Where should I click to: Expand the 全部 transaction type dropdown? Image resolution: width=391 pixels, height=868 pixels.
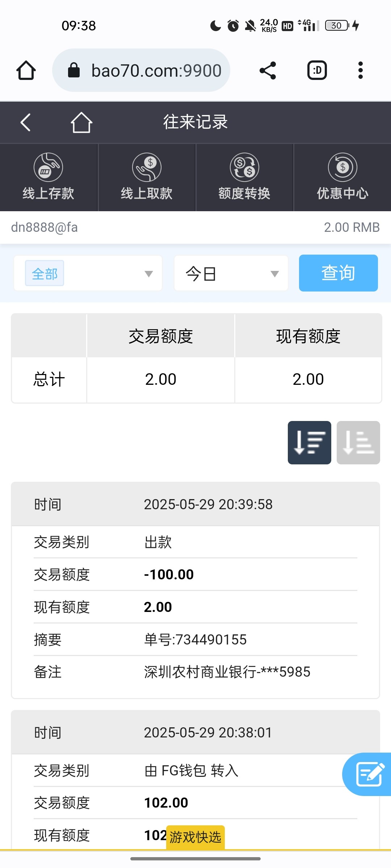click(x=88, y=273)
